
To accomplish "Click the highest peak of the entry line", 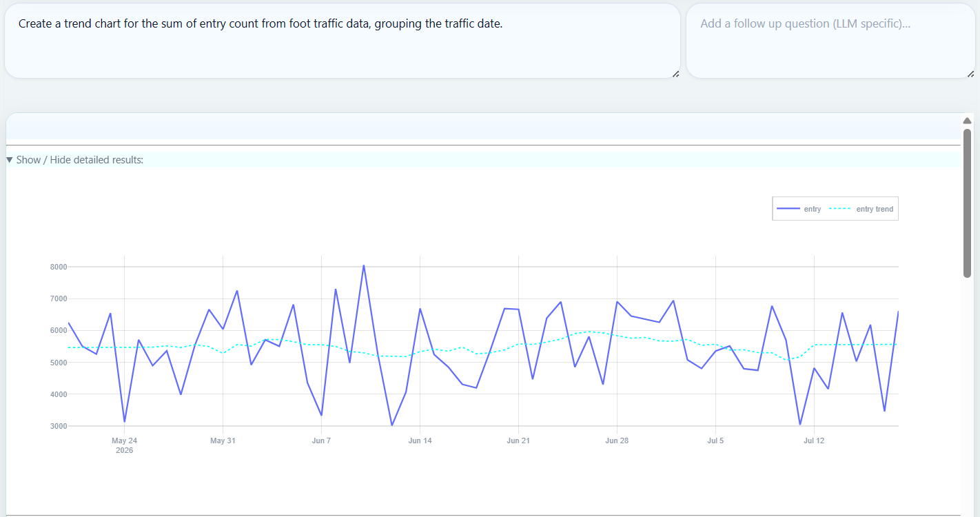I will 363,265.
